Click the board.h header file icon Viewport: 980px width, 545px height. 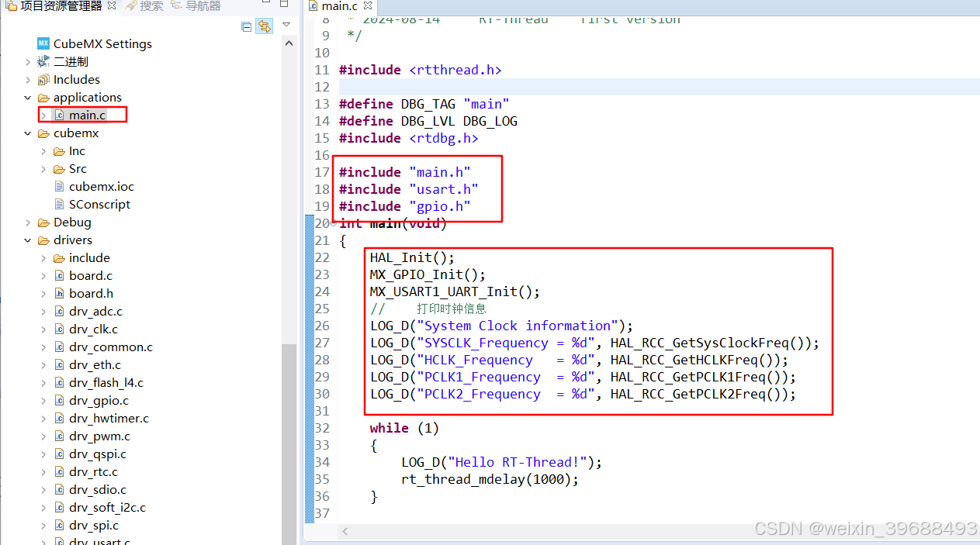coord(59,293)
